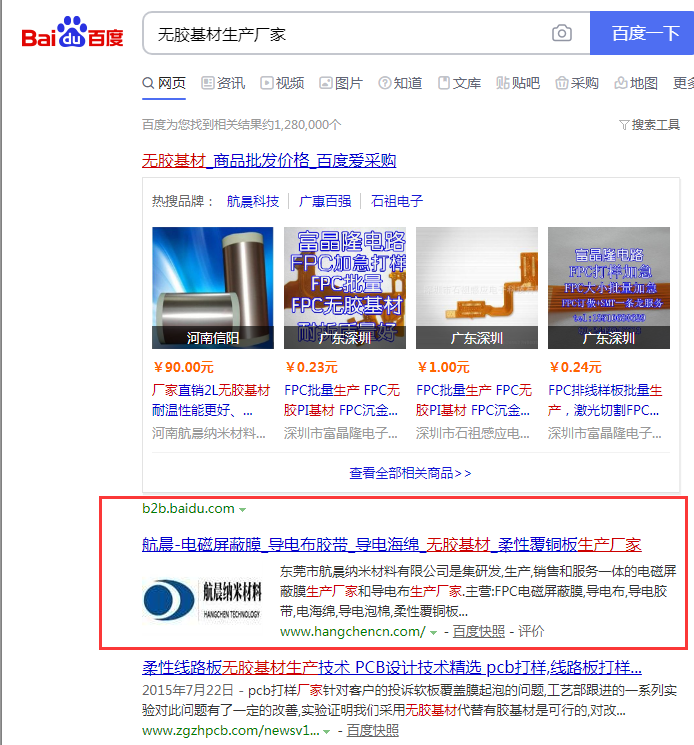This screenshot has height=745, width=694.
Task: Go to 知道 tab
Action: [400, 83]
